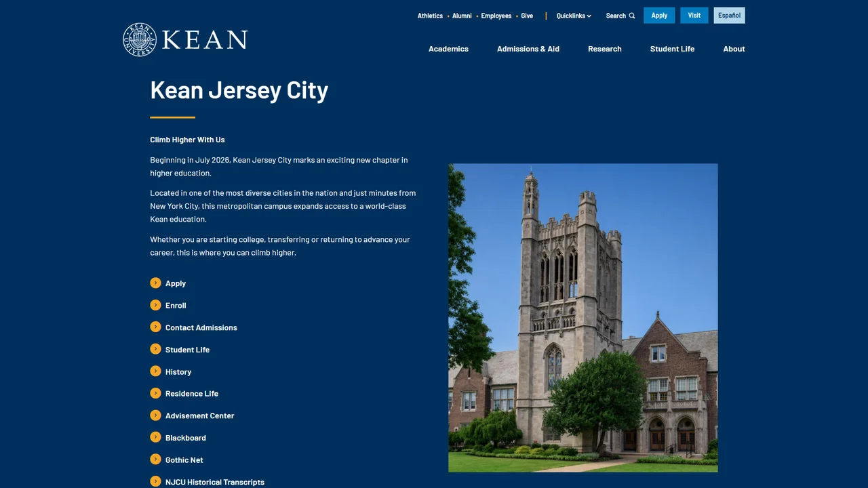Click the search magnifier icon

point(632,16)
